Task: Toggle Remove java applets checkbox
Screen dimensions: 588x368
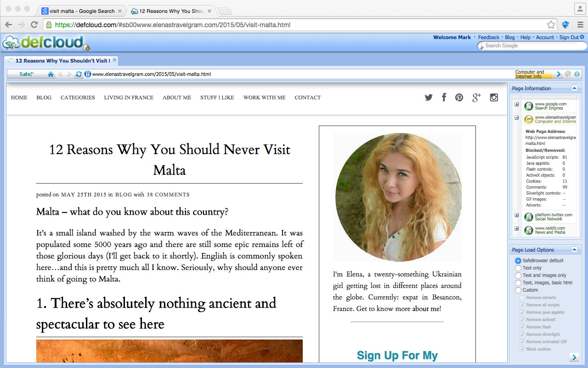Action: click(522, 312)
